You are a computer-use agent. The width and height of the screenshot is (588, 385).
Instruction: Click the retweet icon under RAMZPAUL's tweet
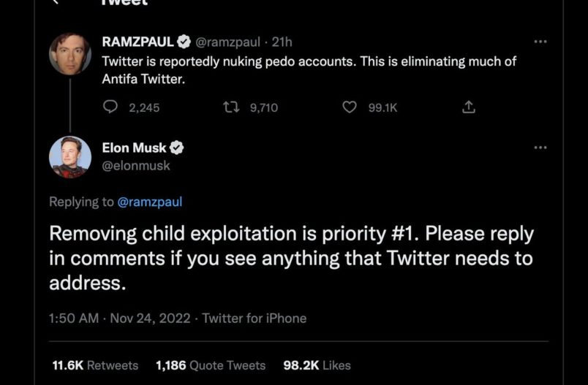[232, 107]
